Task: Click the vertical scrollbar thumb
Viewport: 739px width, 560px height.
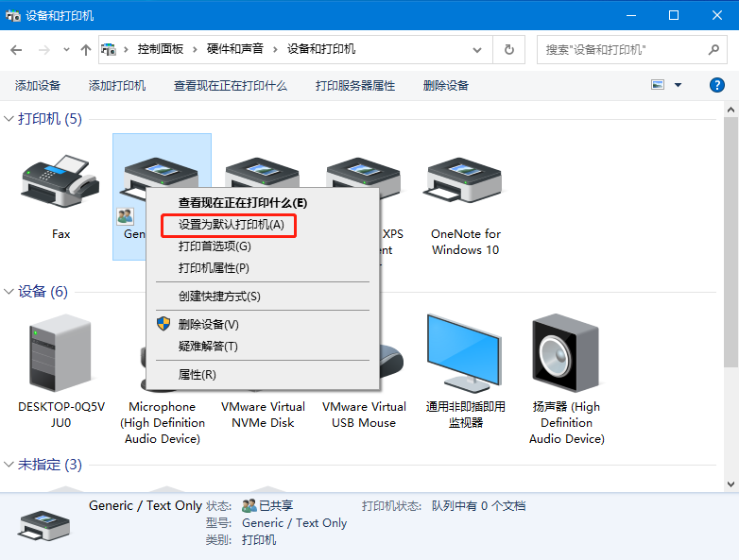Action: (x=731, y=242)
